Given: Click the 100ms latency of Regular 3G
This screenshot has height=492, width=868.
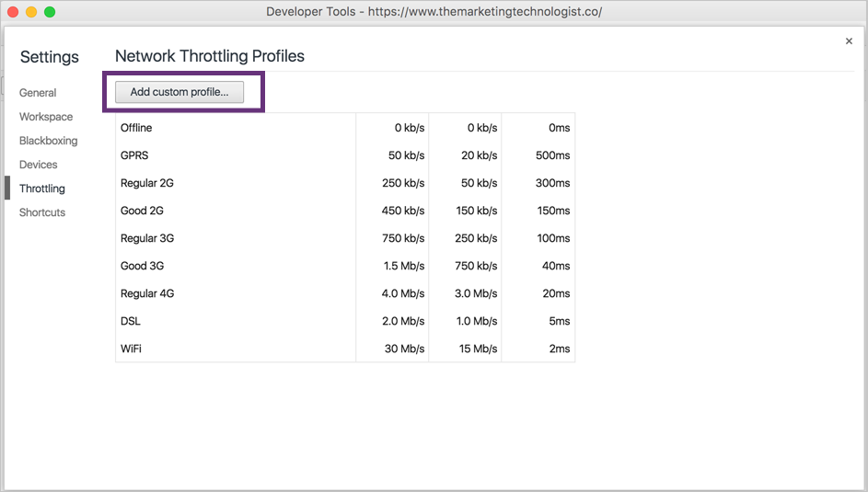Looking at the screenshot, I should (x=553, y=238).
